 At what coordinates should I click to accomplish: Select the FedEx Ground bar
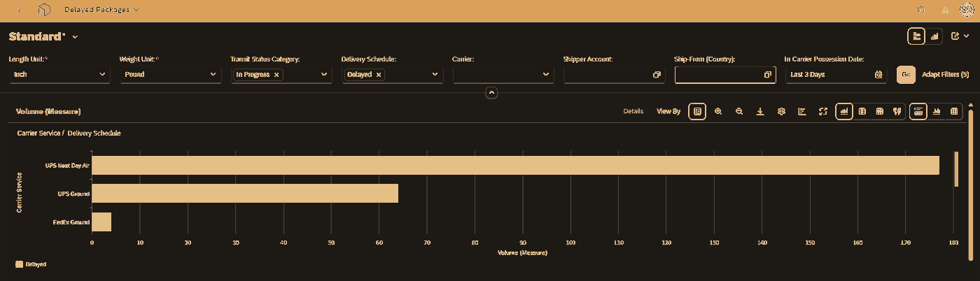click(101, 222)
